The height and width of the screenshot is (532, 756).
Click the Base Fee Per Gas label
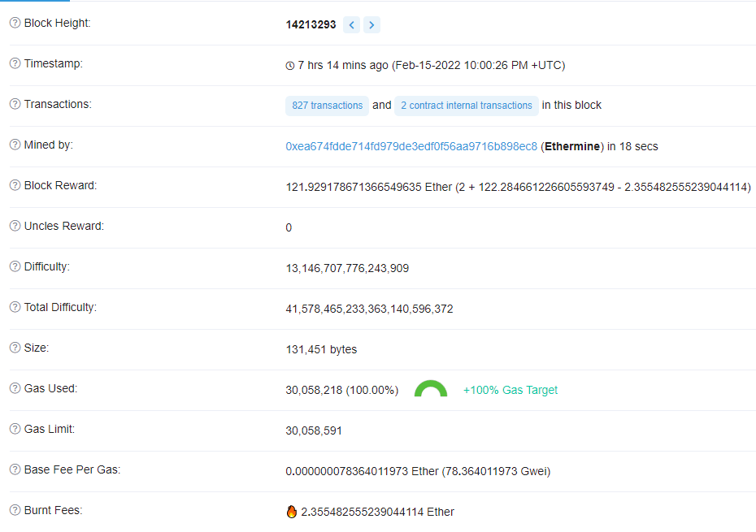(x=72, y=469)
